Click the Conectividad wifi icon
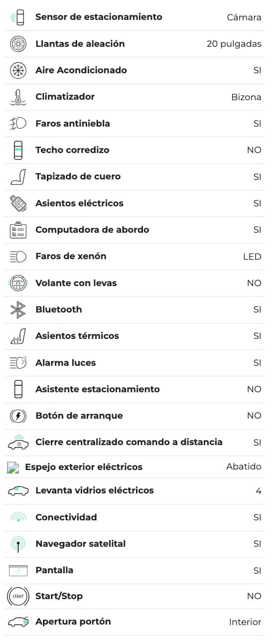The image size is (273, 644). [18, 517]
